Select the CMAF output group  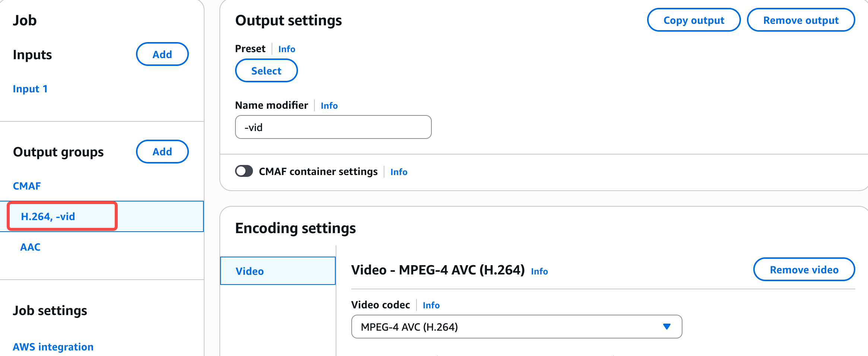27,186
